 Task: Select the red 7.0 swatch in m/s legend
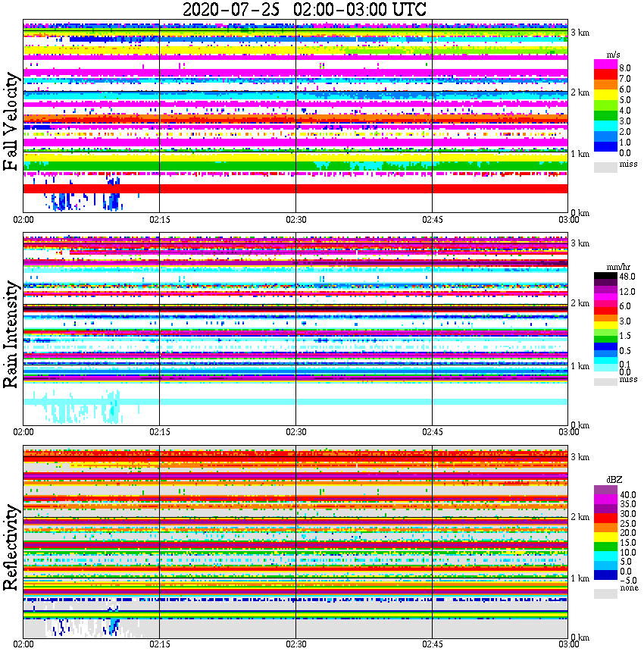[605, 74]
